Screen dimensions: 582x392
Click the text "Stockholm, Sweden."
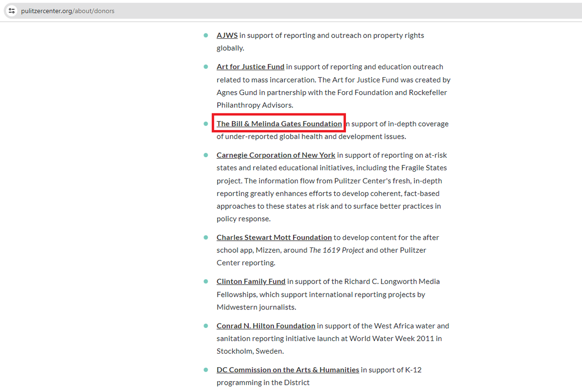pos(250,351)
